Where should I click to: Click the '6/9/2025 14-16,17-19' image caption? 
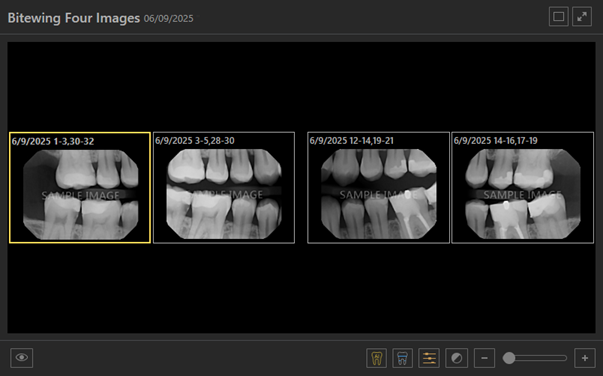495,141
